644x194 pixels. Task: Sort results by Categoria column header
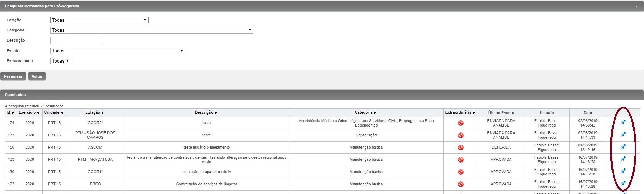click(x=365, y=113)
